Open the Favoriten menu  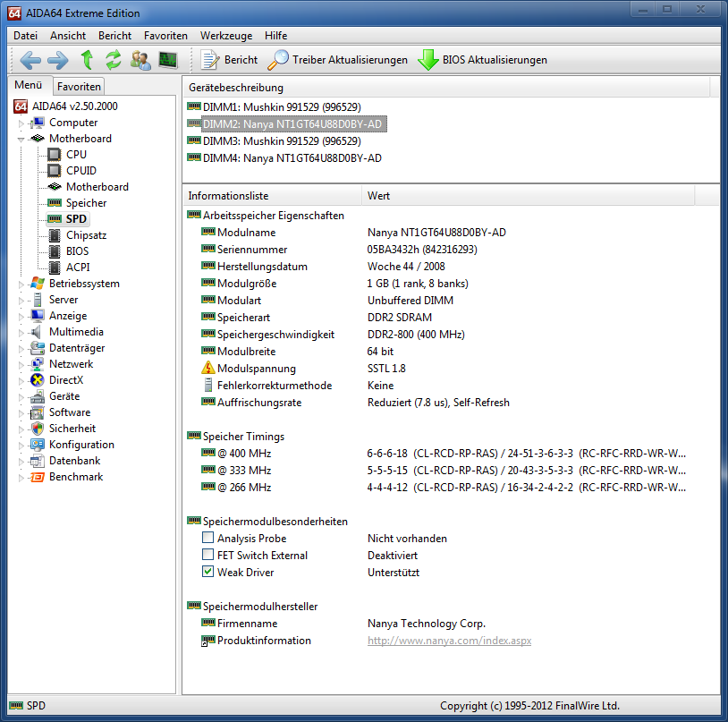(x=165, y=36)
